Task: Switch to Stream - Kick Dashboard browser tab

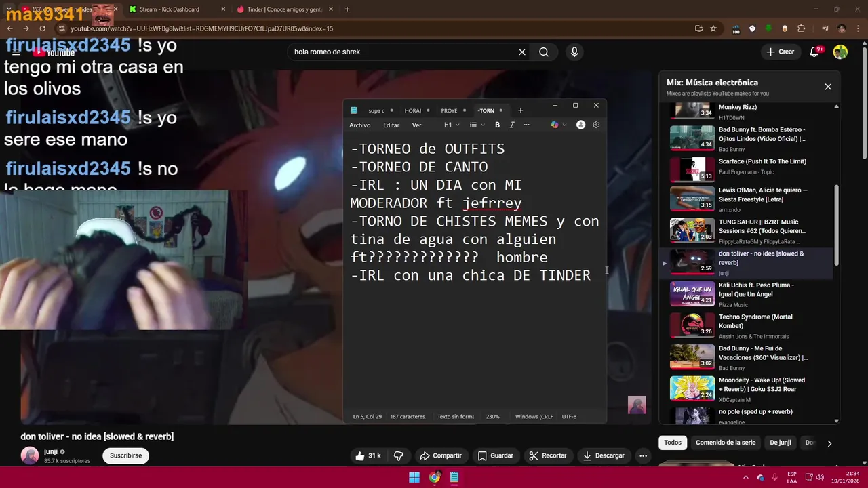Action: click(x=176, y=9)
